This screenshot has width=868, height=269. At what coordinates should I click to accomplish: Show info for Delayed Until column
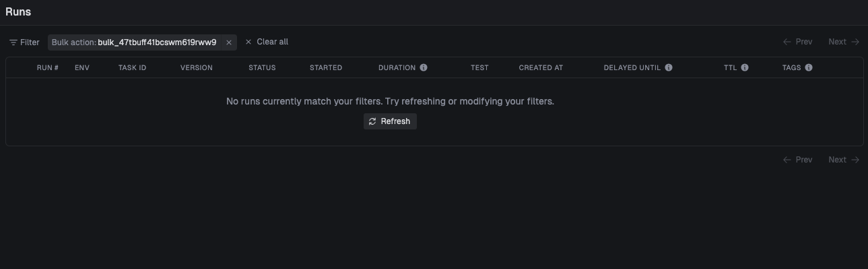[669, 67]
